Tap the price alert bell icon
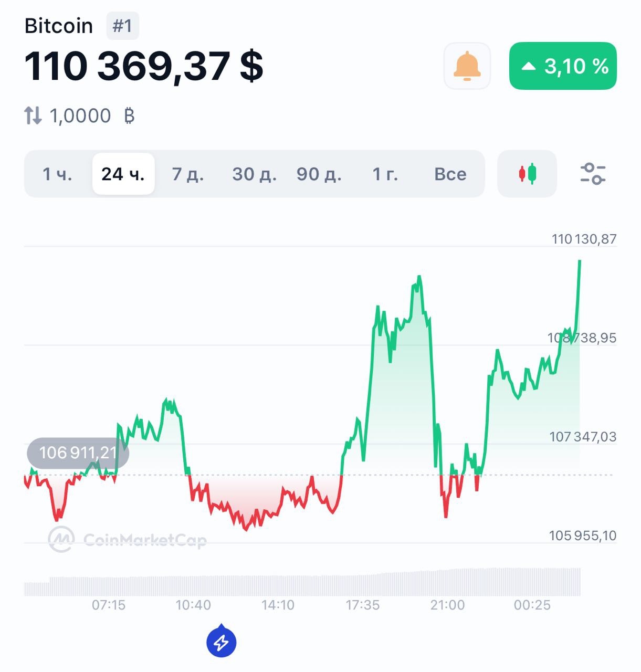Image resolution: width=641 pixels, height=672 pixels. (467, 66)
